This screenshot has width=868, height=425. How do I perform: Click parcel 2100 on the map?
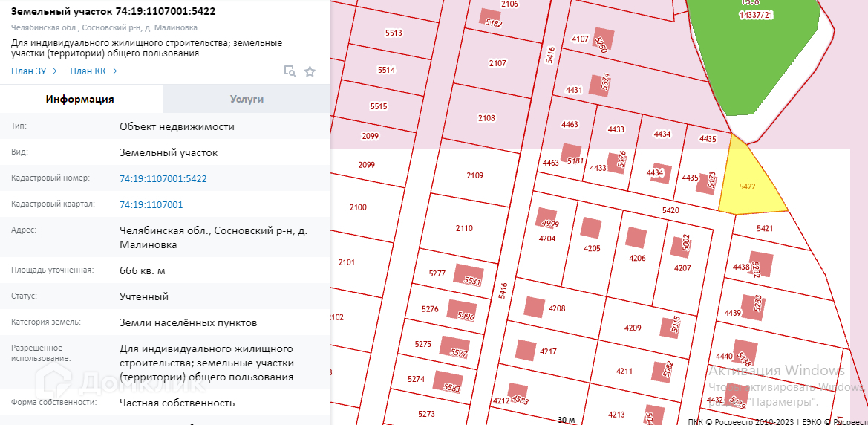358,207
